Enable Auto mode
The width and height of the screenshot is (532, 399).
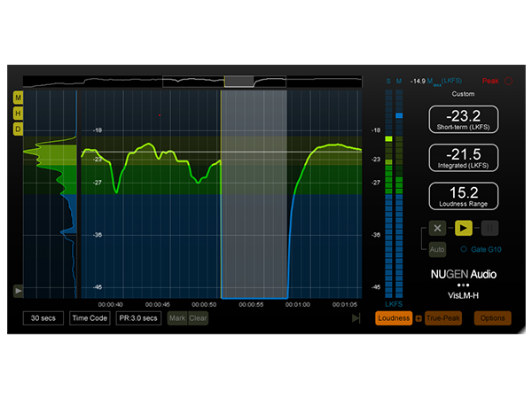[x=437, y=249]
